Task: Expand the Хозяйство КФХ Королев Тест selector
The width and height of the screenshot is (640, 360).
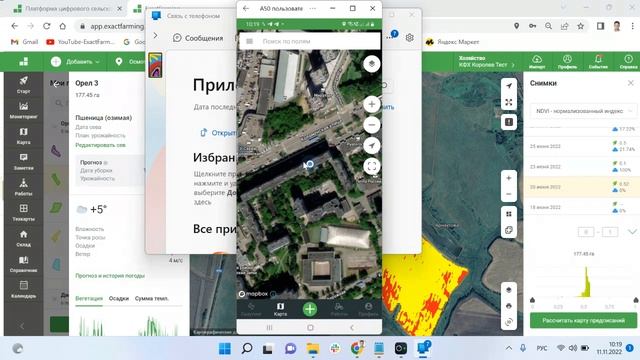Action: tap(487, 62)
